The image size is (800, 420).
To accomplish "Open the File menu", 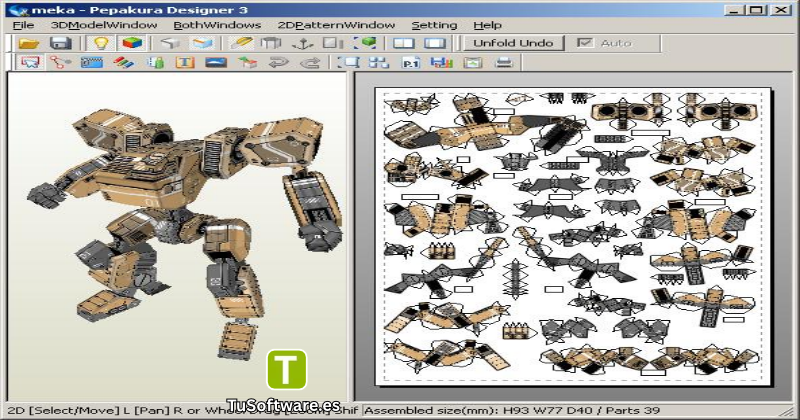I will (x=23, y=25).
